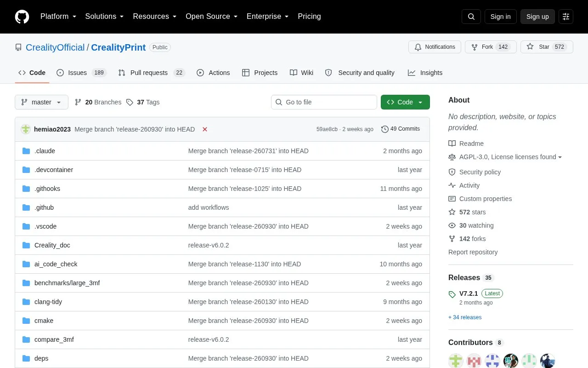This screenshot has width=588, height=368.
Task: Click the Activity pulse icon
Action: tap(452, 185)
